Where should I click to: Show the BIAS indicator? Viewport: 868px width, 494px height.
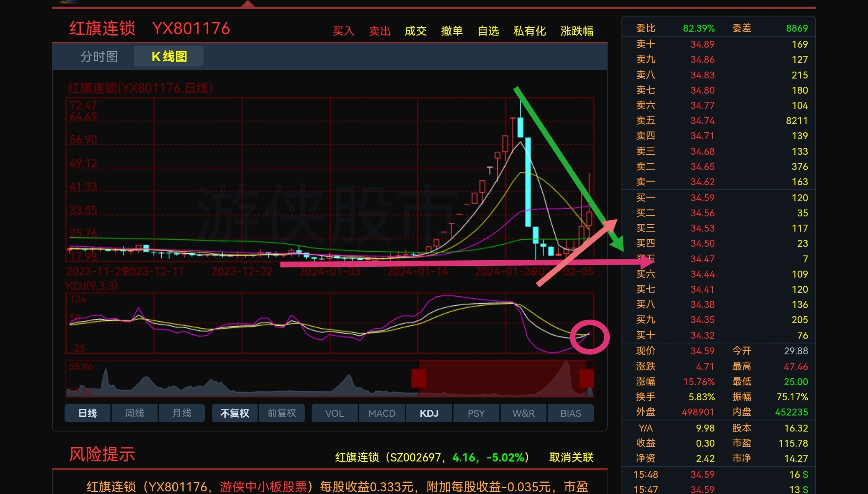[x=571, y=413]
